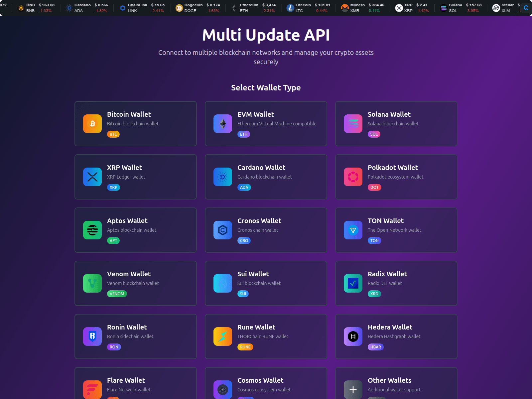
Task: Click the ETH badge
Action: pyautogui.click(x=244, y=134)
